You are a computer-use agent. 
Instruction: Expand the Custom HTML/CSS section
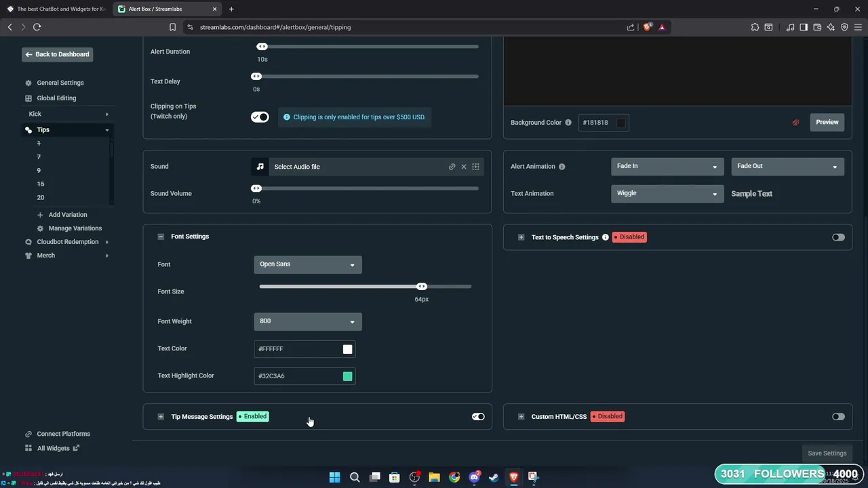point(521,417)
